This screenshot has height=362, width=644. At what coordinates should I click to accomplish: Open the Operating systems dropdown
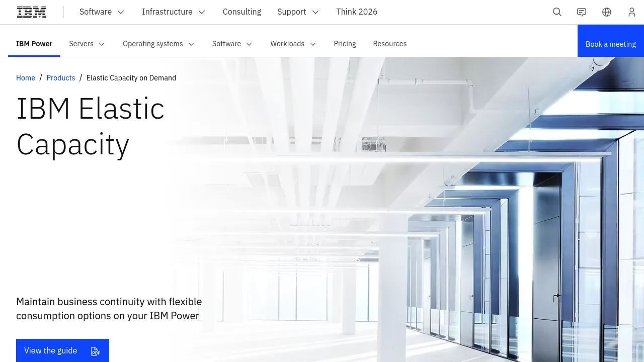(x=158, y=44)
